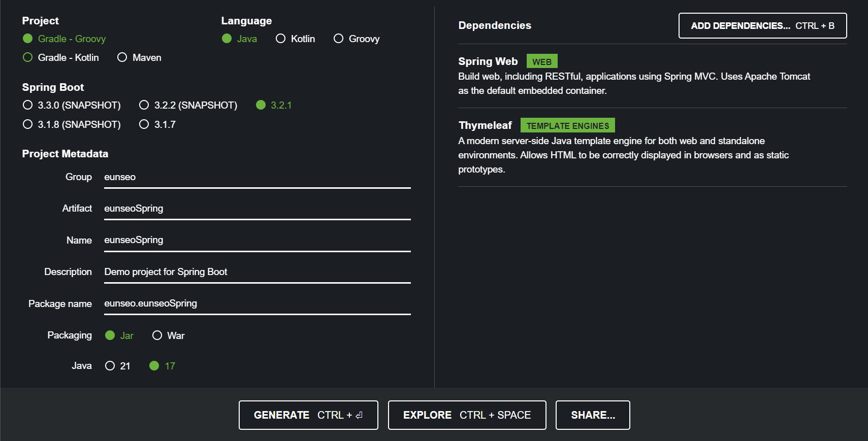Select the Gradle - Groovy project option
This screenshot has width=868, height=441.
[x=64, y=39]
